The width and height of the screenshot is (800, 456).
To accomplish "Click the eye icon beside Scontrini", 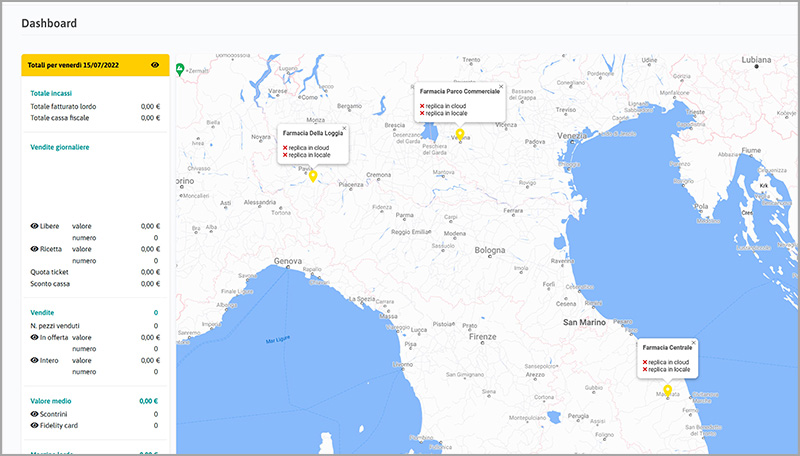I will (x=35, y=413).
